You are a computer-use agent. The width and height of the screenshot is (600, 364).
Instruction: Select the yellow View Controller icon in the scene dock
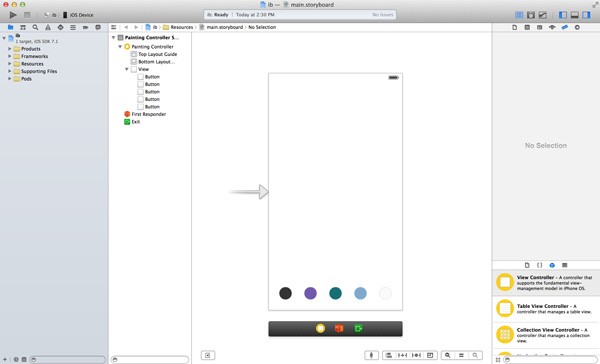(x=320, y=328)
